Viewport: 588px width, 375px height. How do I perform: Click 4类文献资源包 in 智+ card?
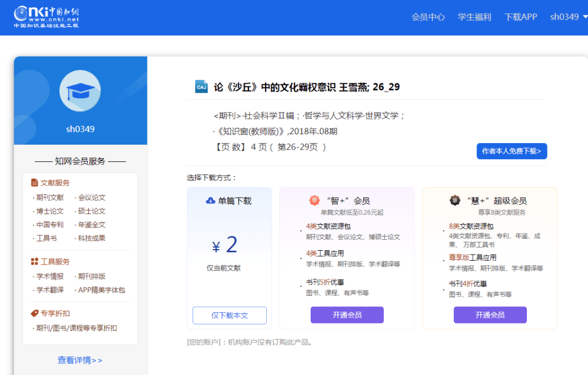(328, 226)
